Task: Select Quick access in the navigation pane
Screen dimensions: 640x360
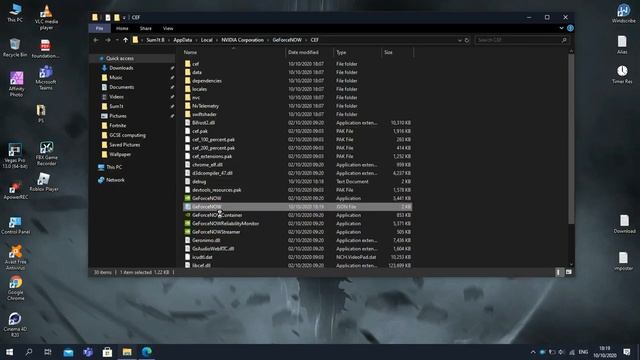Action: 120,58
